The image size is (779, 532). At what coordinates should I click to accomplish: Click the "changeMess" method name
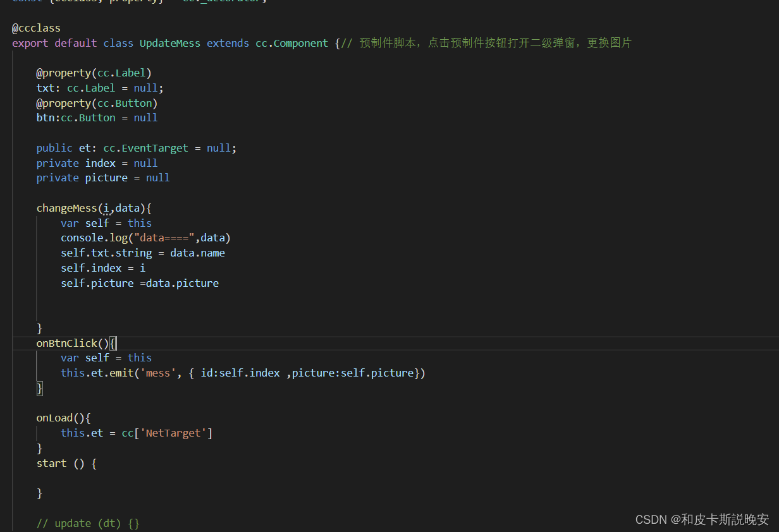pyautogui.click(x=67, y=208)
